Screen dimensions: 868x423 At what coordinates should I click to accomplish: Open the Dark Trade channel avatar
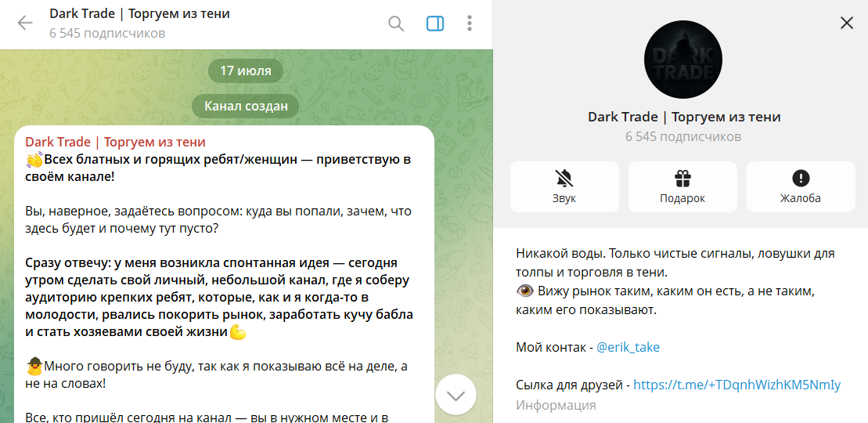pos(683,60)
